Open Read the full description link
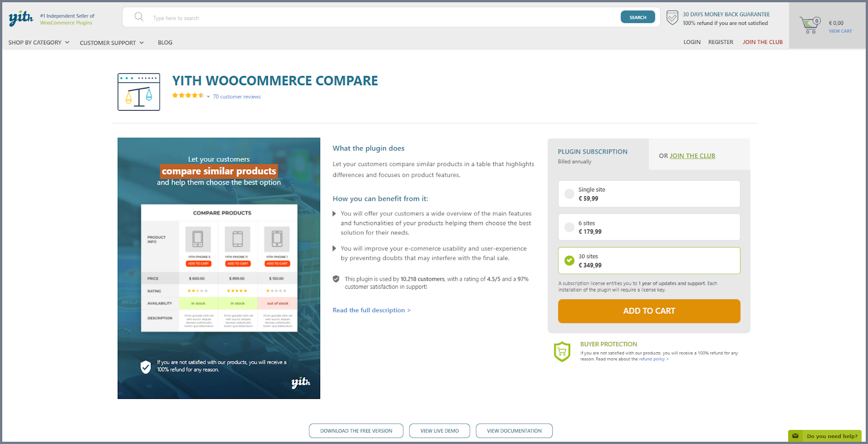This screenshot has width=868, height=444. pyautogui.click(x=372, y=310)
